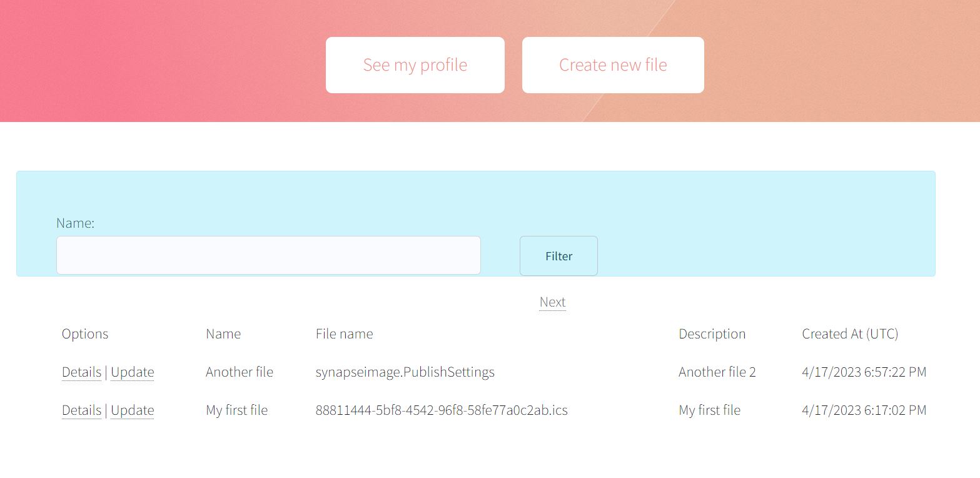
Task: Click the timestamp 4/17/2023 6:57:22 PM
Action: click(864, 372)
